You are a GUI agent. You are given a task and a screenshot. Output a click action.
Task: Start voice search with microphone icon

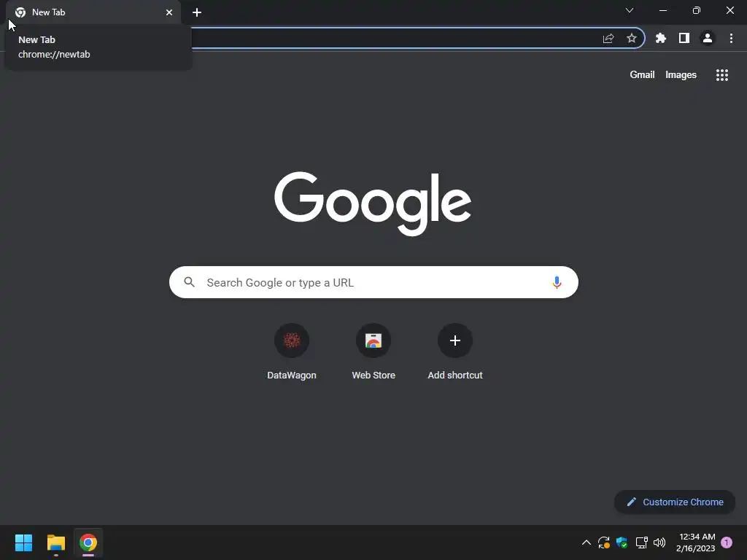557,282
